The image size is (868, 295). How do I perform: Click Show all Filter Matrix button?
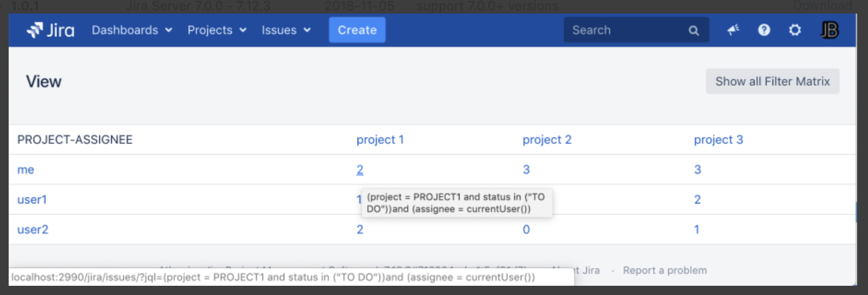[x=772, y=81]
